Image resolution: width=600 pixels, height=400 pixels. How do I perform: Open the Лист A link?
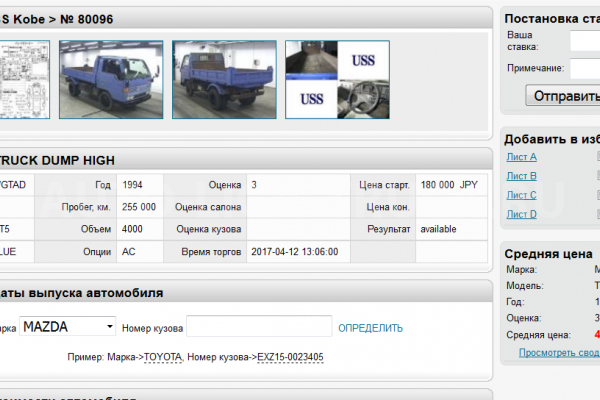522,157
